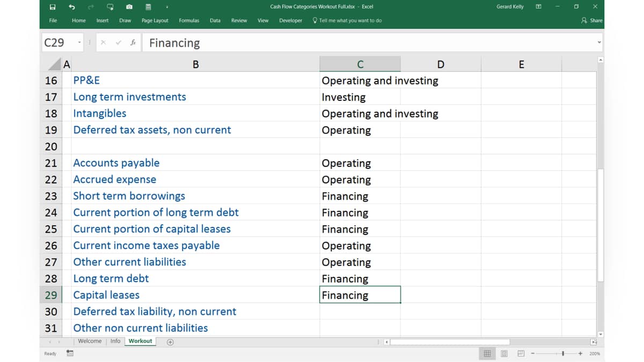Expand the formula bar

(599, 43)
